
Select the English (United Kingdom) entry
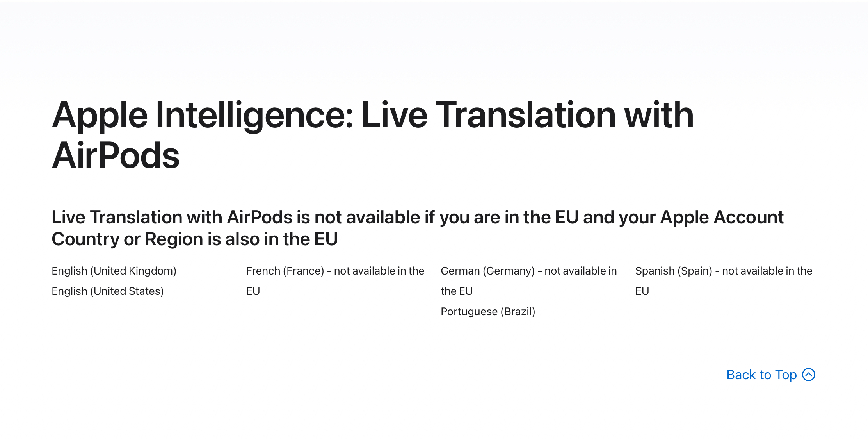pos(114,271)
